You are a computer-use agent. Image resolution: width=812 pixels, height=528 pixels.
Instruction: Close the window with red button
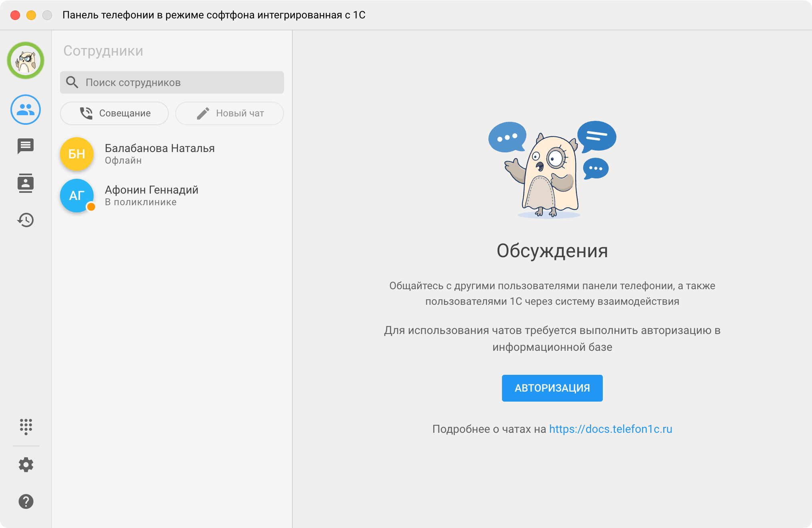coord(15,15)
